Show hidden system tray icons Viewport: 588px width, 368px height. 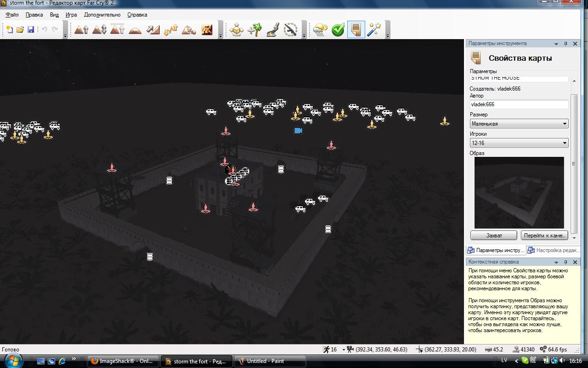(x=516, y=361)
